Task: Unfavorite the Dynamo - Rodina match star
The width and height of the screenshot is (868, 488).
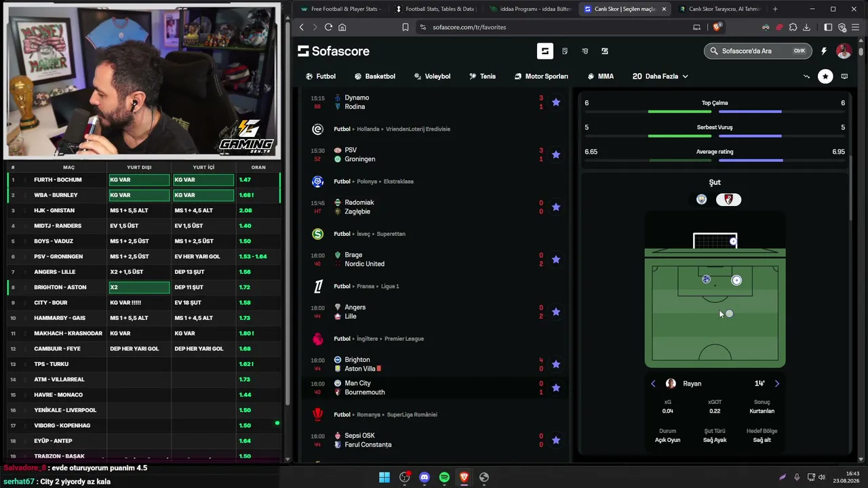Action: pyautogui.click(x=556, y=102)
